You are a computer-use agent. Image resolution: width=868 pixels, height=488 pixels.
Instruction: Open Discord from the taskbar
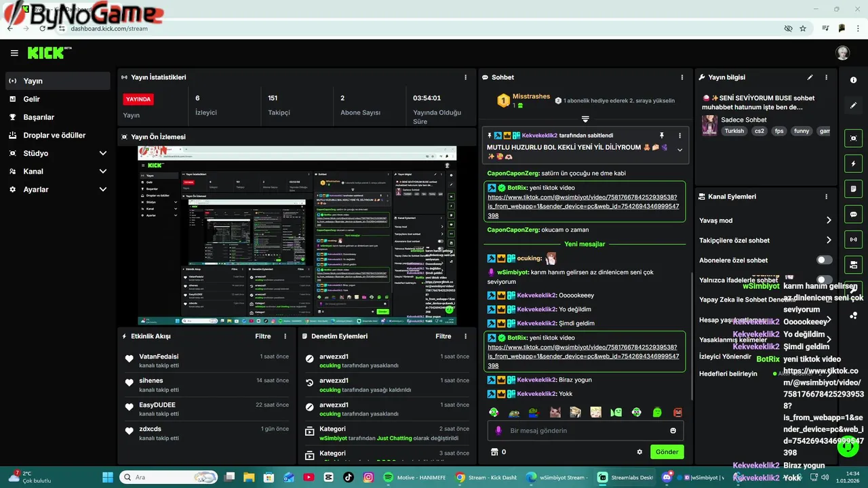click(666, 477)
